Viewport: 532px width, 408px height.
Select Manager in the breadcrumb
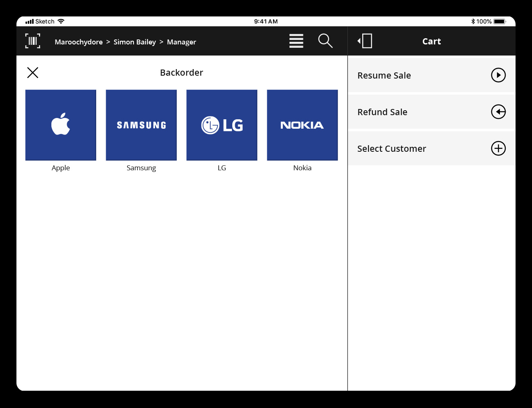tap(181, 42)
